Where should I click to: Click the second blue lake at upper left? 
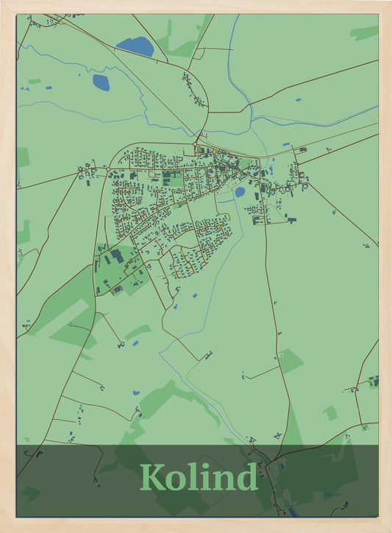click(101, 82)
